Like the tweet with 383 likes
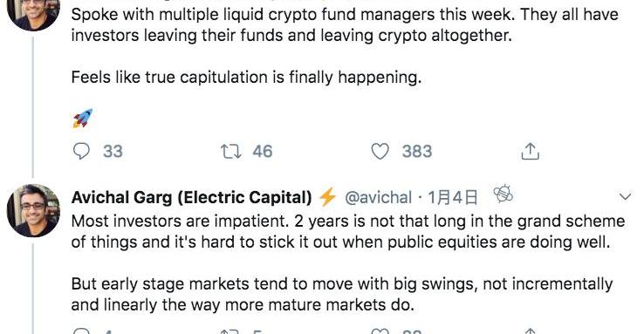Image resolution: width=644 pixels, height=334 pixels. (380, 152)
